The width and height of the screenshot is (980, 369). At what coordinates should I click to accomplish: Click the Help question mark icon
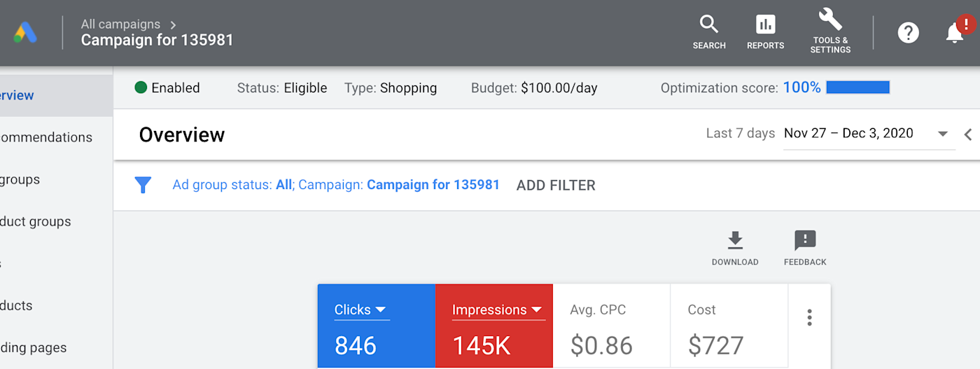(908, 32)
